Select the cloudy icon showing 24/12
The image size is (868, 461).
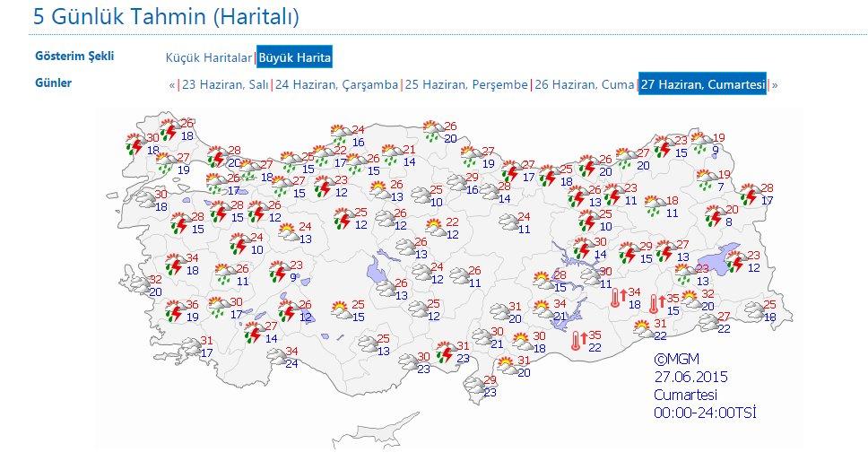(x=422, y=273)
